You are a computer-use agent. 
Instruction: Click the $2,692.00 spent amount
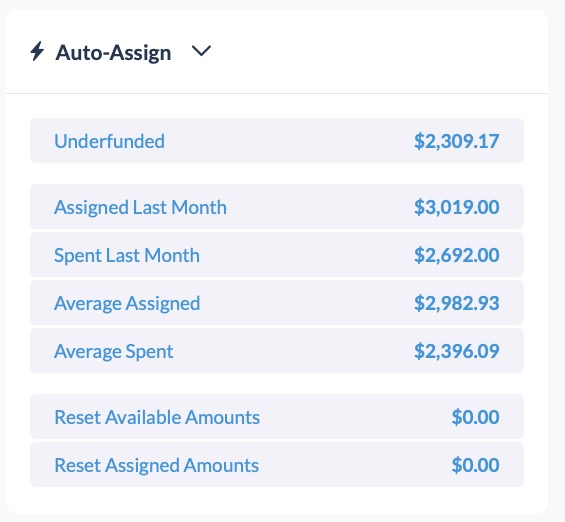pyautogui.click(x=457, y=255)
